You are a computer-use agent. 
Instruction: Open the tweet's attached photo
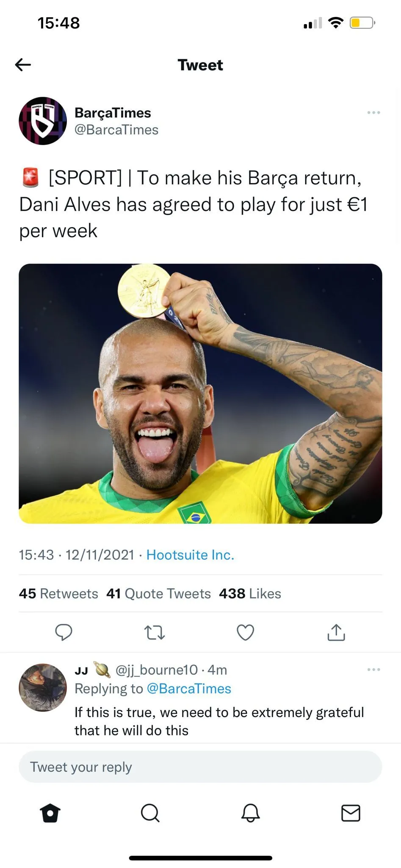pyautogui.click(x=200, y=393)
